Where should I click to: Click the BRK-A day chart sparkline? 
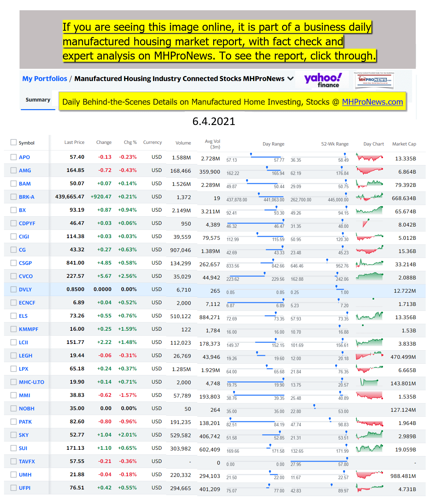[369, 197]
